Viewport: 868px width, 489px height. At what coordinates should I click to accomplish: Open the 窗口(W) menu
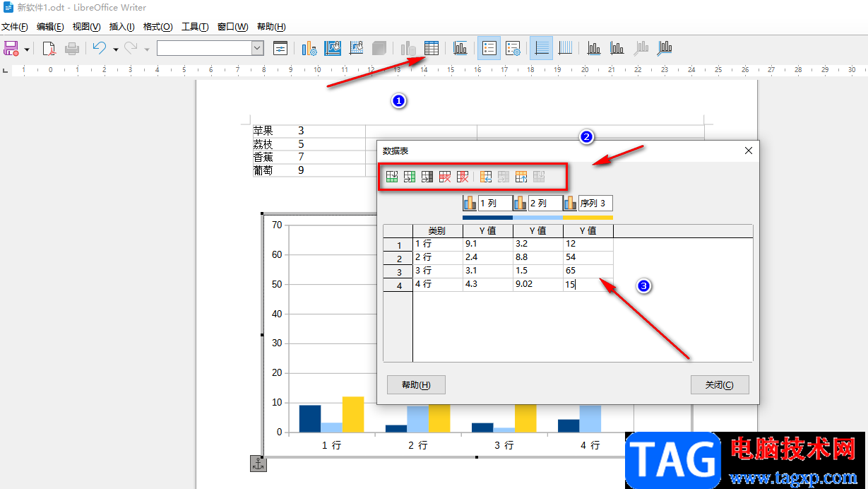232,27
